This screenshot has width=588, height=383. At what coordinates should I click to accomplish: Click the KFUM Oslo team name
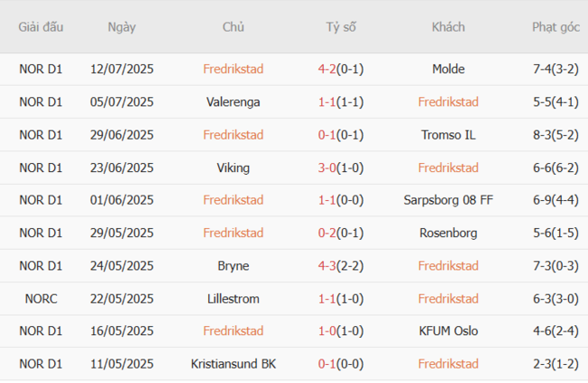click(449, 331)
